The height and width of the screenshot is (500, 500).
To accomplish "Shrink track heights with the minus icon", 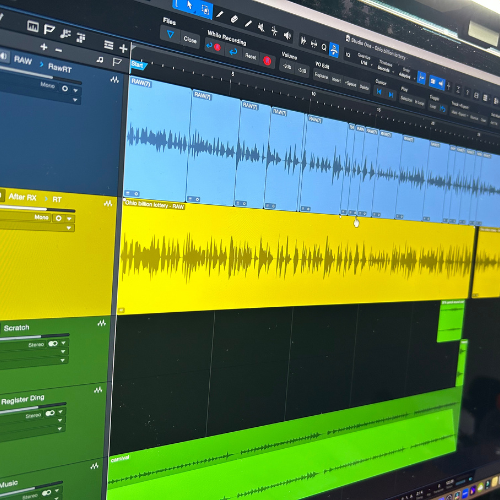I will 59,50.
